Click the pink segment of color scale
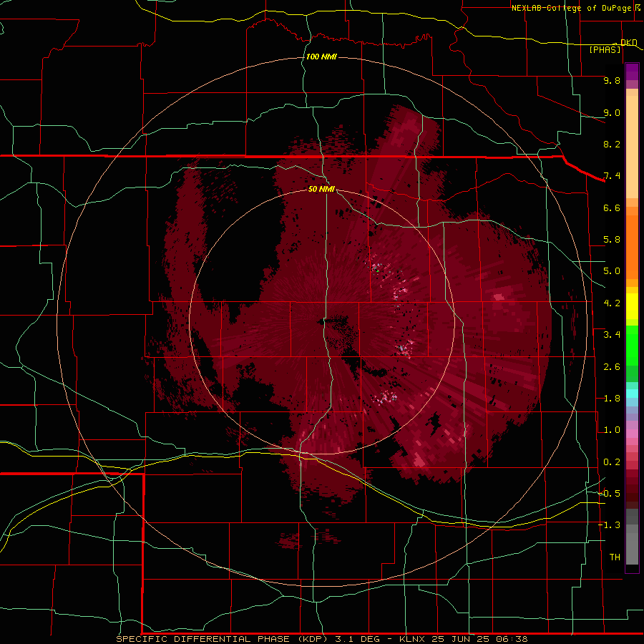This screenshot has height=644, width=644. [x=632, y=434]
